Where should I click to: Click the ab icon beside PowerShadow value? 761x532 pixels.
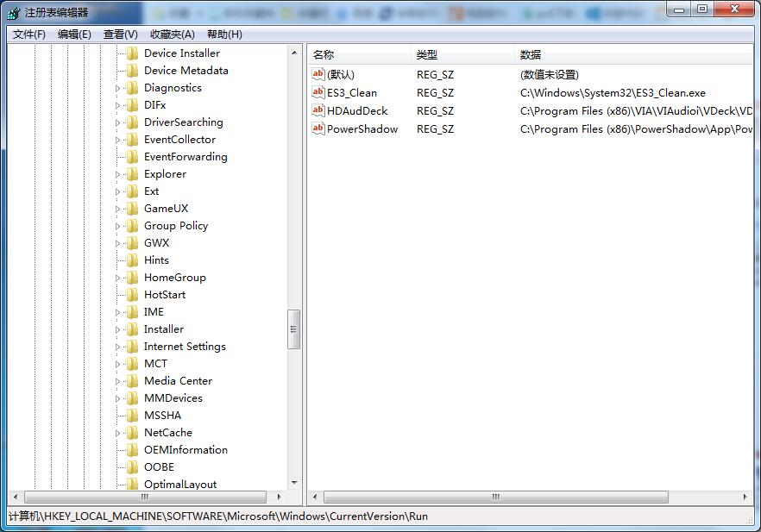(318, 128)
